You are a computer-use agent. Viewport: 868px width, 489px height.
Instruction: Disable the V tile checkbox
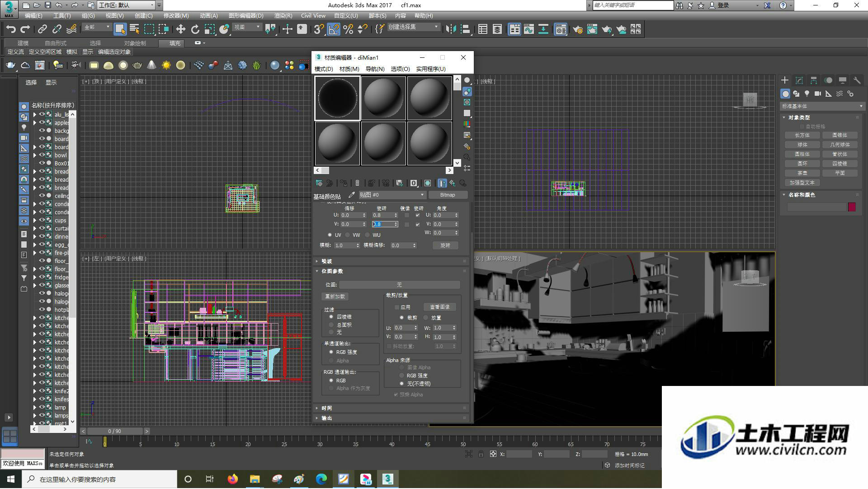[417, 225]
